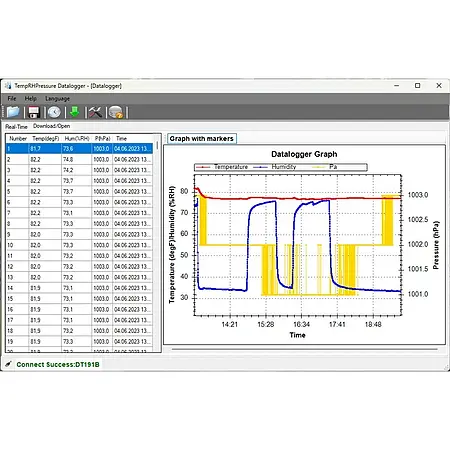Screen dimensions: 450x450
Task: Click the data table vertical scrollbar
Action: pos(157,243)
